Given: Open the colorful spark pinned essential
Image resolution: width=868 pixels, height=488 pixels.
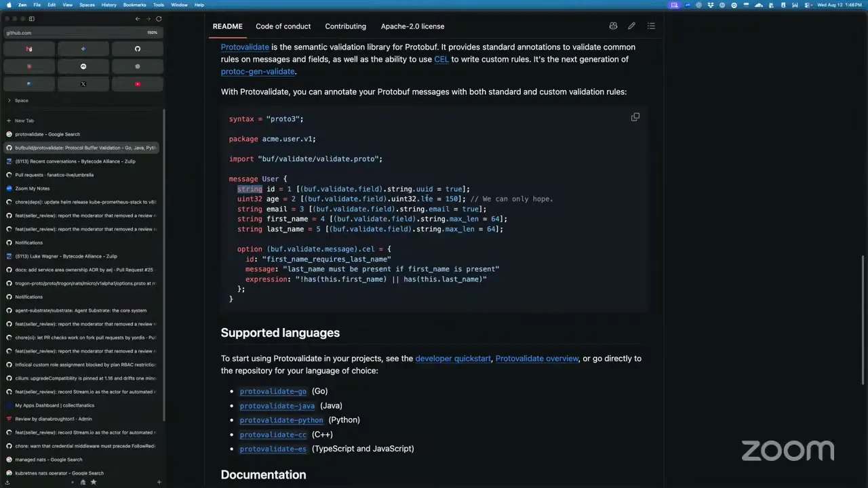Looking at the screenshot, I should 83,49.
